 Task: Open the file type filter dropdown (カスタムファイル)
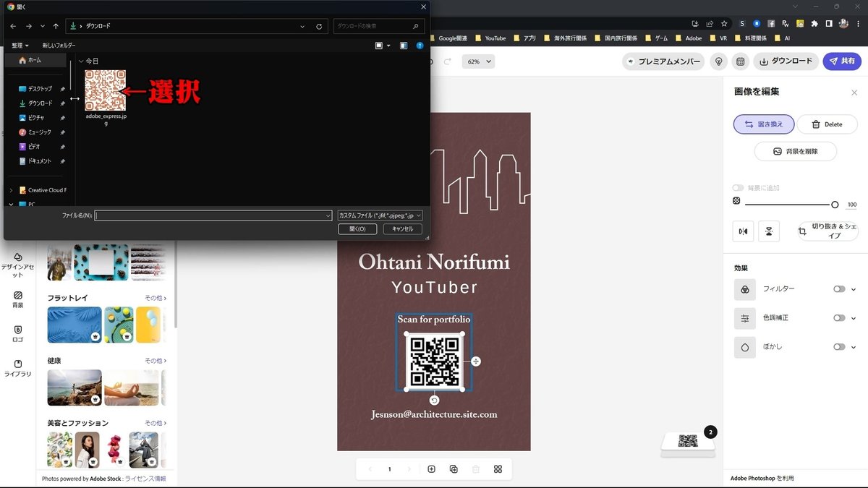pos(380,215)
